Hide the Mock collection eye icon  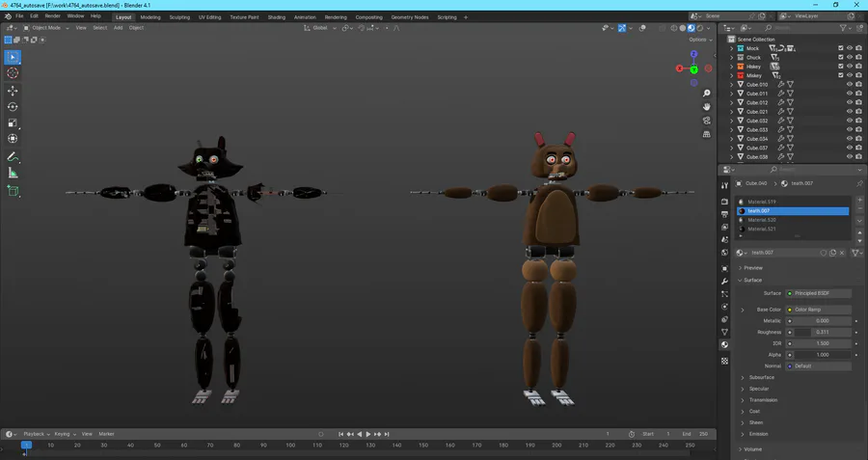pos(849,48)
